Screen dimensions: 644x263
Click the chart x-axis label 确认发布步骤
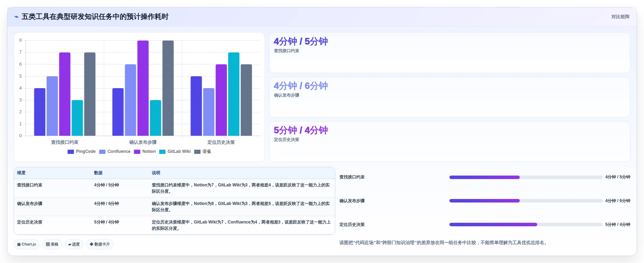[143, 142]
